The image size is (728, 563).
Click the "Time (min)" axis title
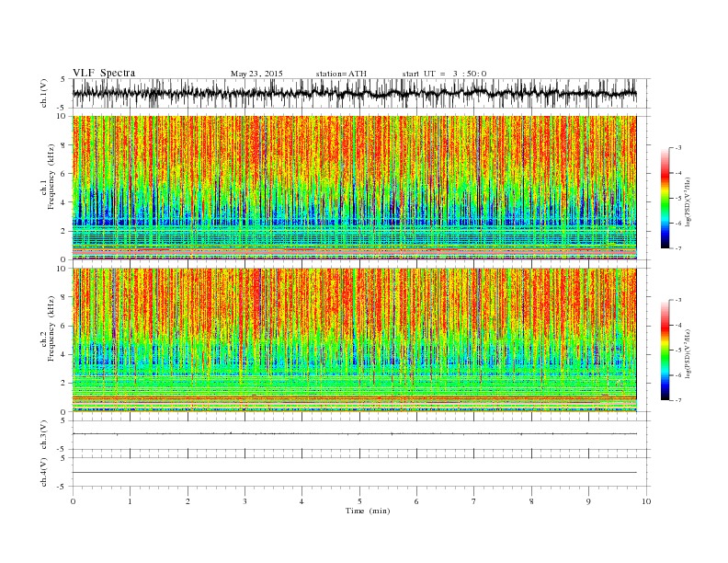[368, 511]
